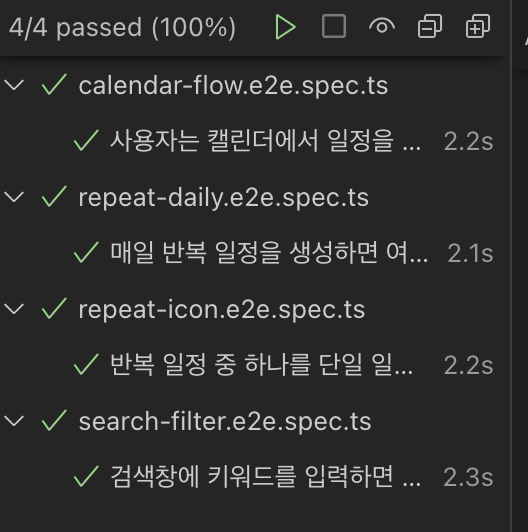The image size is (528, 532).
Task: Run all tests with the play icon
Action: 285,27
